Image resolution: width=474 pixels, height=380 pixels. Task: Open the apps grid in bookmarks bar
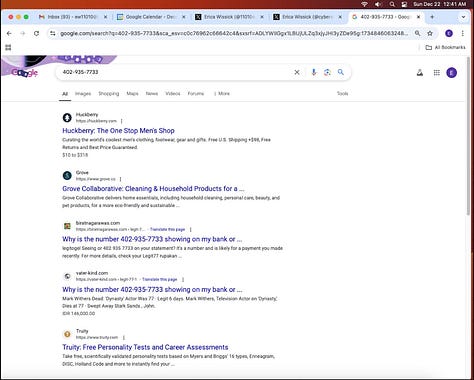click(8, 47)
